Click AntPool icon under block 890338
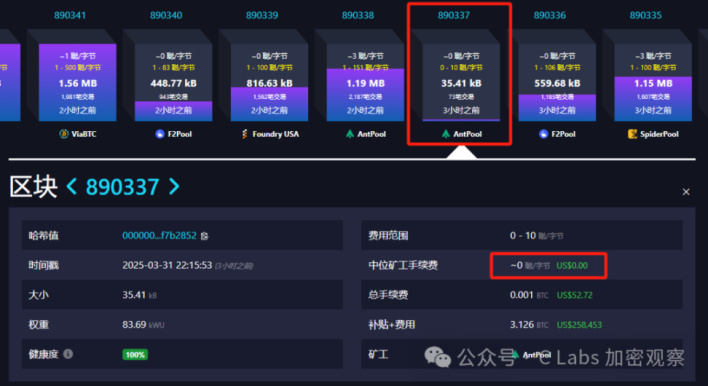708x386 pixels. [350, 134]
